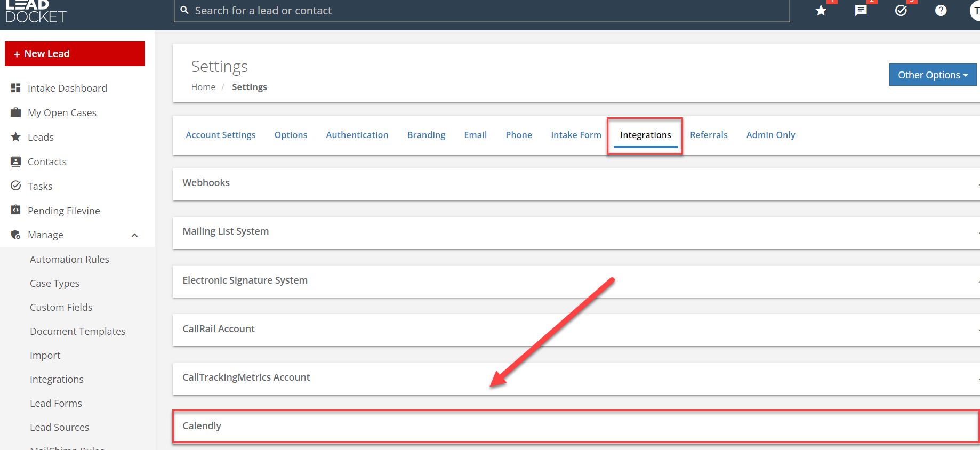Open the Other Options dropdown
Viewport: 980px width, 450px height.
click(x=932, y=75)
